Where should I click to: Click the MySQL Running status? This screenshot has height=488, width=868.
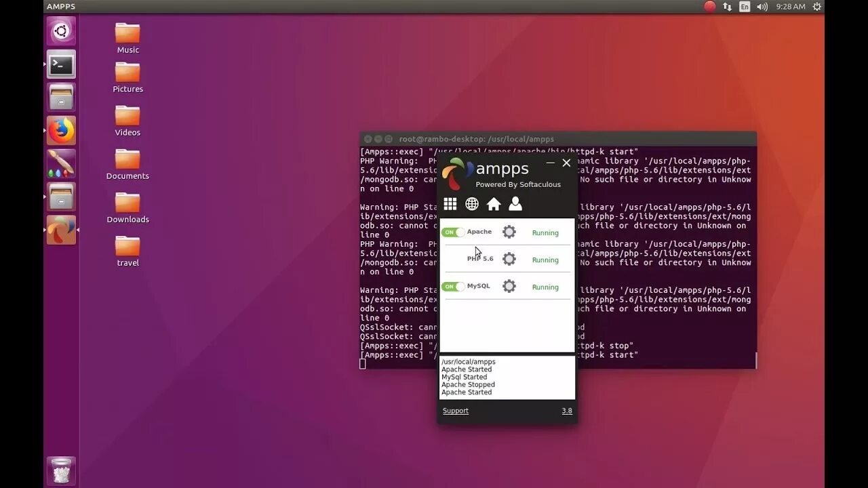[x=545, y=287]
